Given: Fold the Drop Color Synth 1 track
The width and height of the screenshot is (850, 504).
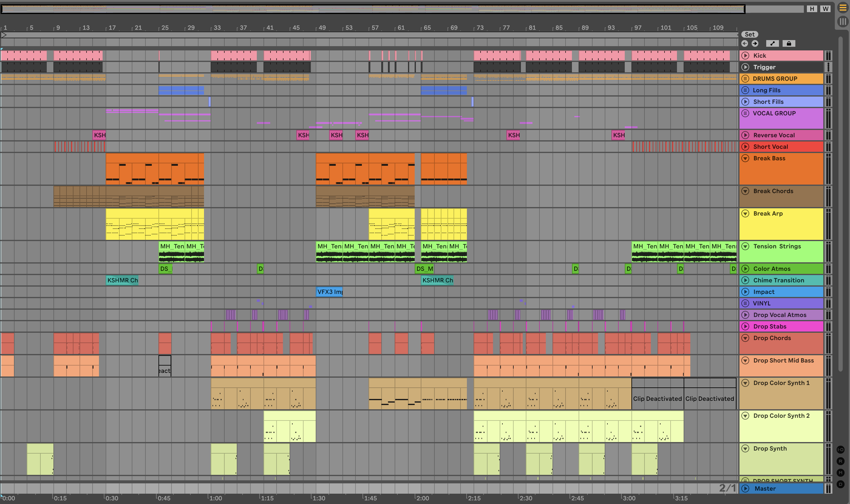Looking at the screenshot, I should coord(745,383).
